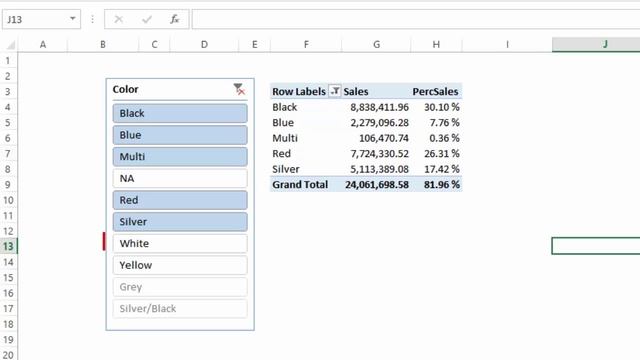Screen dimensions: 640x360
Task: Click the Sales column header cell
Action: tap(376, 91)
